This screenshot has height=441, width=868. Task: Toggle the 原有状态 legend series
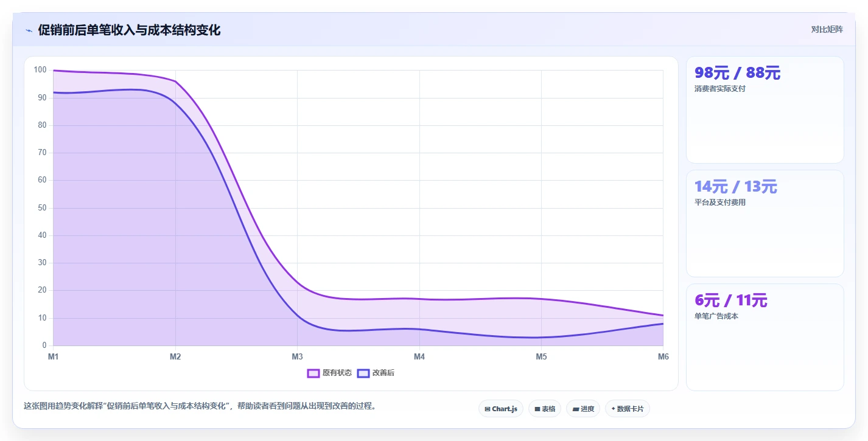(329, 373)
